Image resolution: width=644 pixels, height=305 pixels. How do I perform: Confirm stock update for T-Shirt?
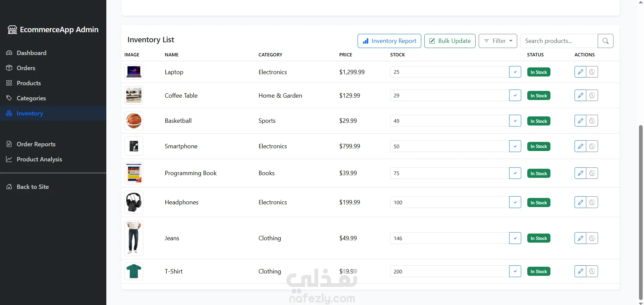point(515,271)
